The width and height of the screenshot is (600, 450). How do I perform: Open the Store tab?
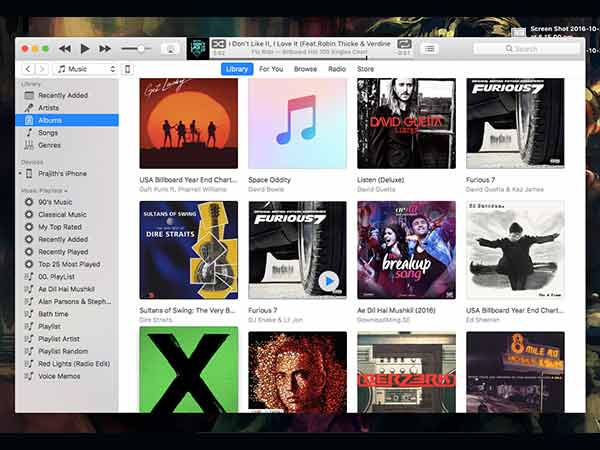pos(365,69)
